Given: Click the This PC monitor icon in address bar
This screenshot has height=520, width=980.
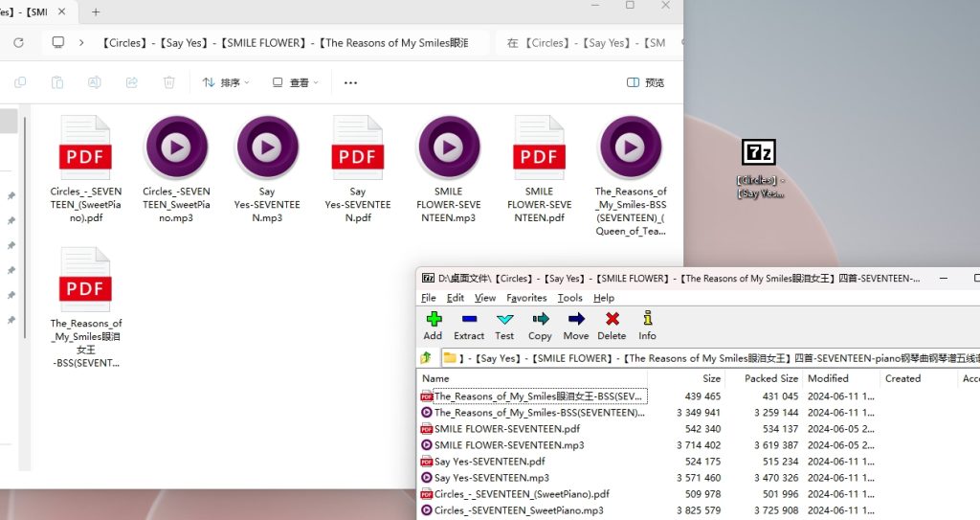Looking at the screenshot, I should click(x=58, y=42).
